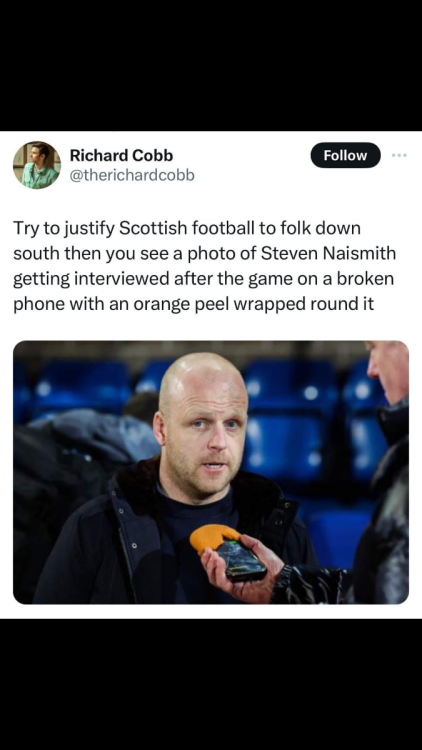The width and height of the screenshot is (422, 750).
Task: Open Richard Cobb's profile avatar
Action: (x=37, y=165)
